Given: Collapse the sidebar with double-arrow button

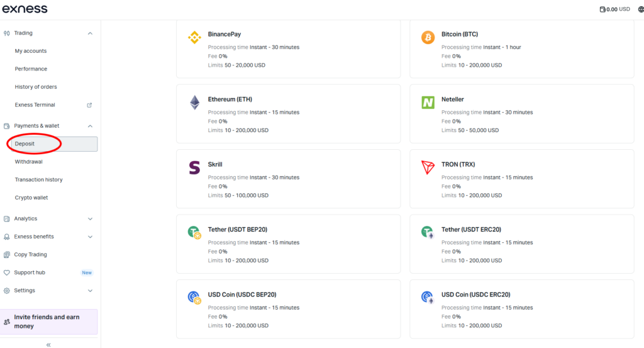Looking at the screenshot, I should 48,344.
